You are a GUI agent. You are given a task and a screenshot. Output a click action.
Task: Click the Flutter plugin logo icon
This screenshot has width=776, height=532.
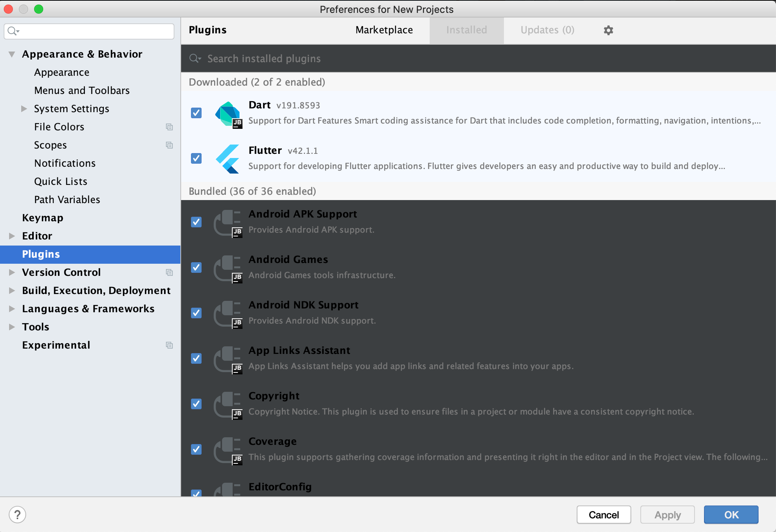pos(228,159)
